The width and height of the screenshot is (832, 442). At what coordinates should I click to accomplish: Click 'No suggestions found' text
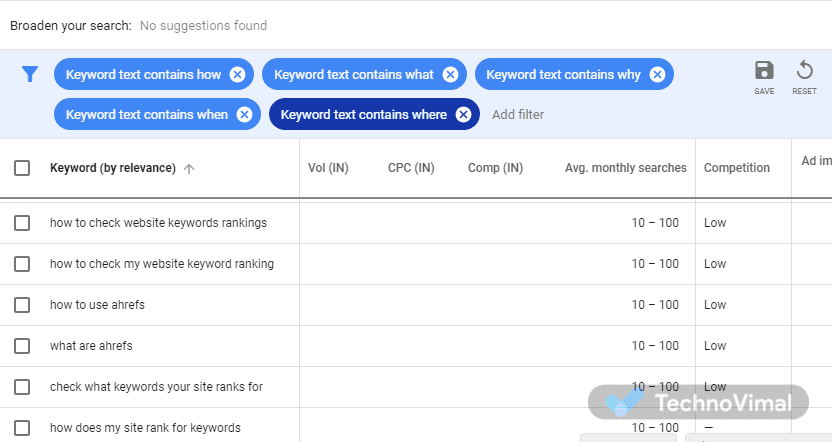click(x=203, y=25)
